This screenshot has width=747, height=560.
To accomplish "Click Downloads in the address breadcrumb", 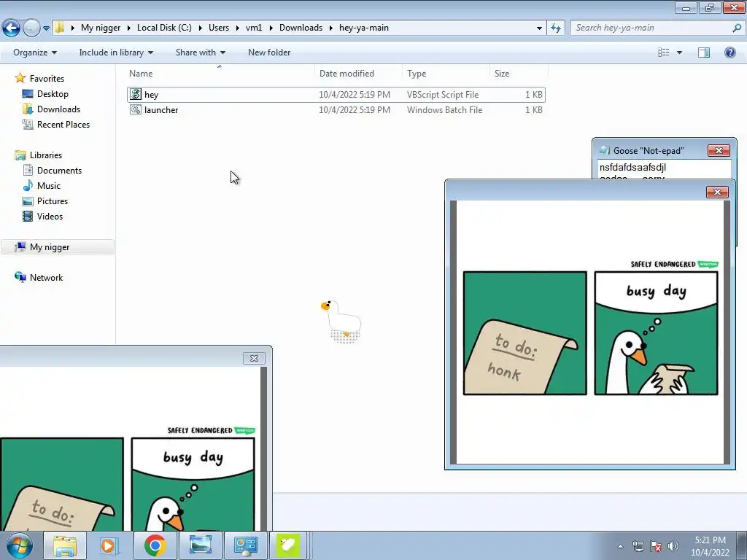I will tap(301, 28).
